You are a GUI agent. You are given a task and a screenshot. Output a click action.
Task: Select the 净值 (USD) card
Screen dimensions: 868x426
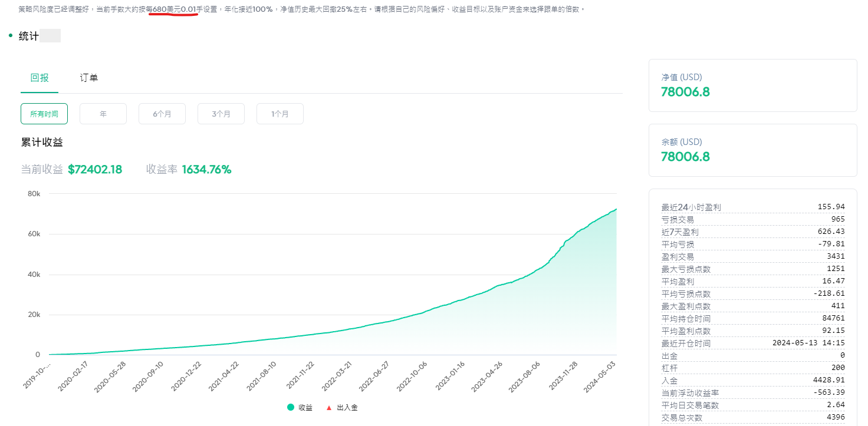click(x=752, y=85)
